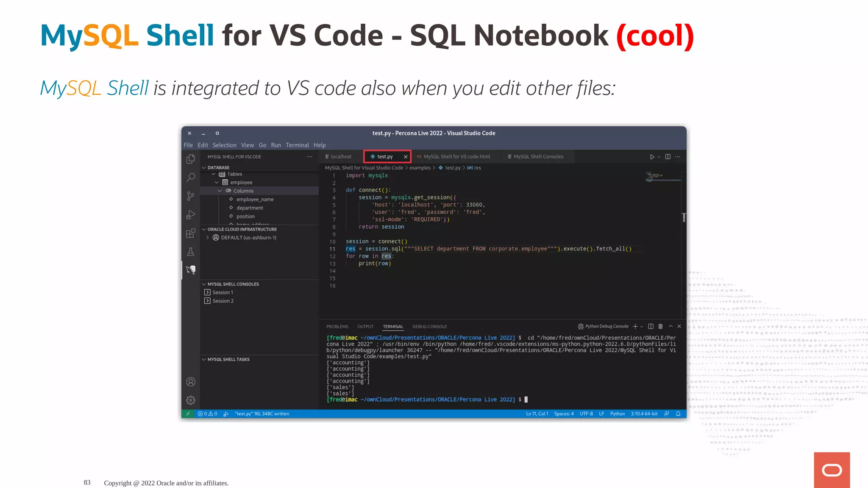Open the Extensions view

191,233
